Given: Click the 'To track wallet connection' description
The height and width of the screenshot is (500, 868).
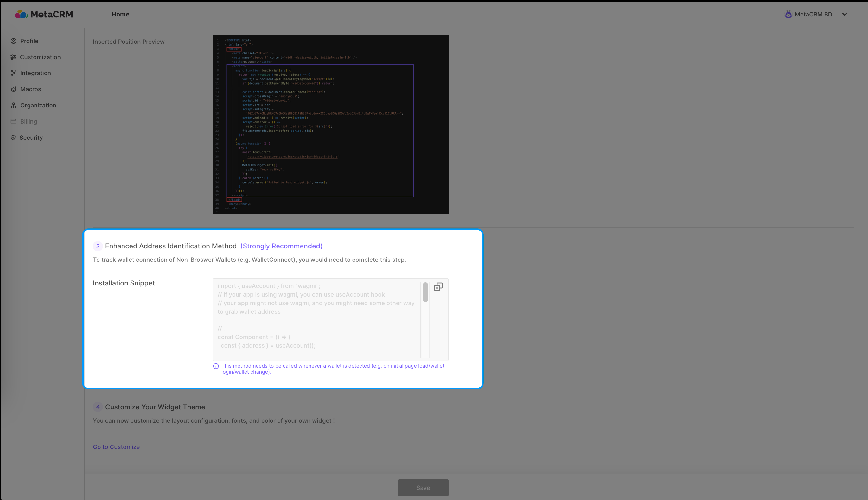Looking at the screenshot, I should click(x=249, y=260).
